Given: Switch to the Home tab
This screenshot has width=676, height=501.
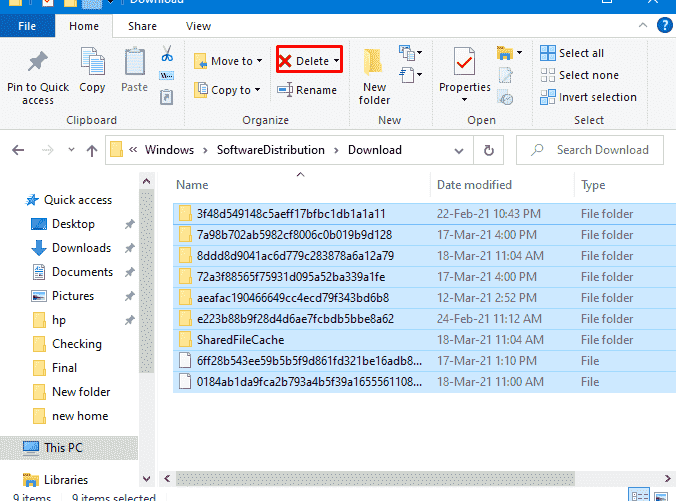Looking at the screenshot, I should pos(84,26).
